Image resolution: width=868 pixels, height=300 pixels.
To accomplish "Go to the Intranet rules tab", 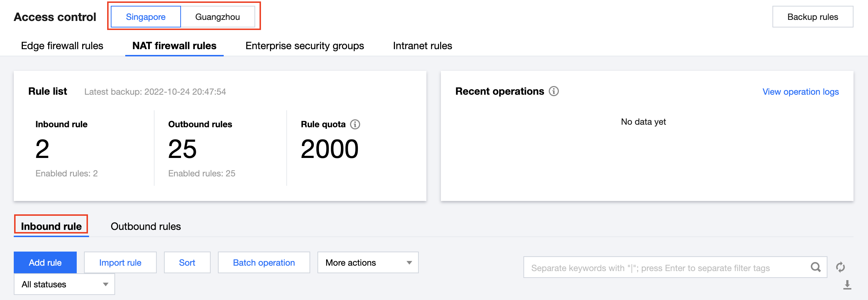I will [422, 46].
